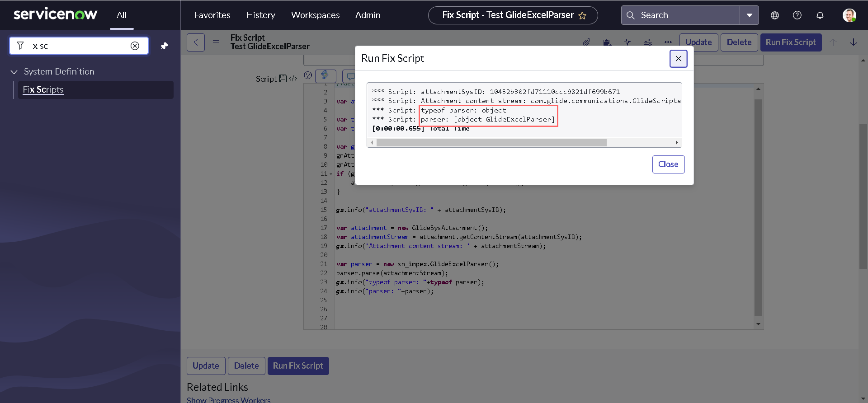Click the script editor comment toolbar button
868x403 pixels.
coord(349,76)
